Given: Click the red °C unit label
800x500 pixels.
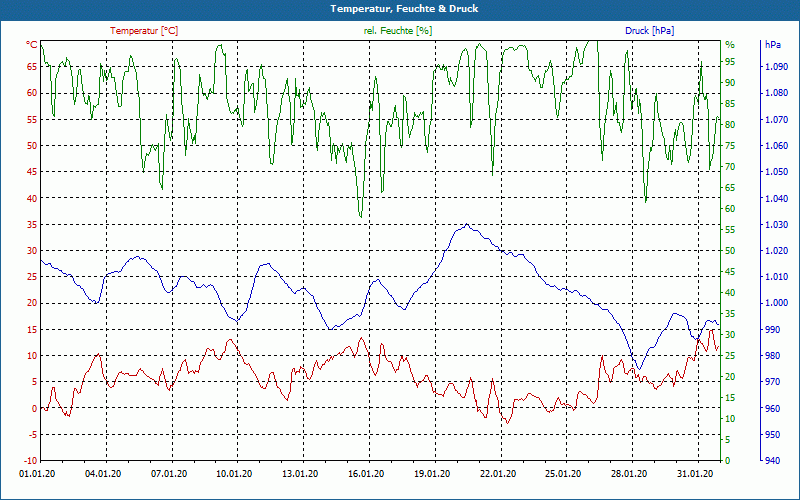Looking at the screenshot, I should 32,45.
